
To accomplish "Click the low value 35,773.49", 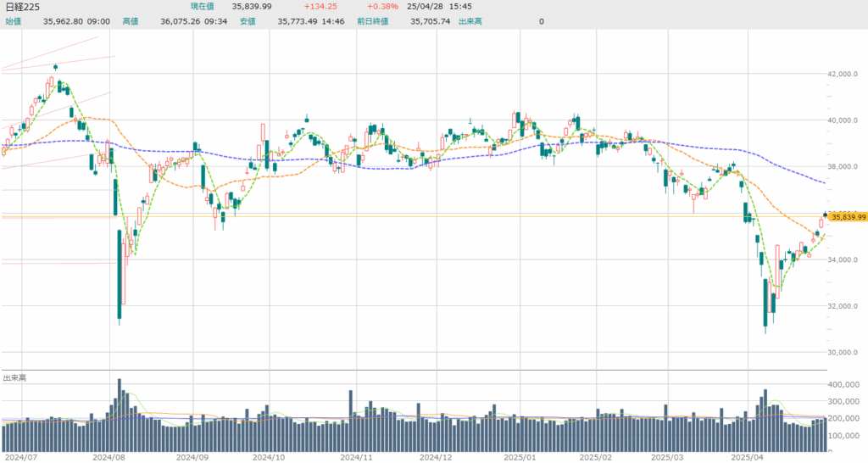I will (298, 21).
